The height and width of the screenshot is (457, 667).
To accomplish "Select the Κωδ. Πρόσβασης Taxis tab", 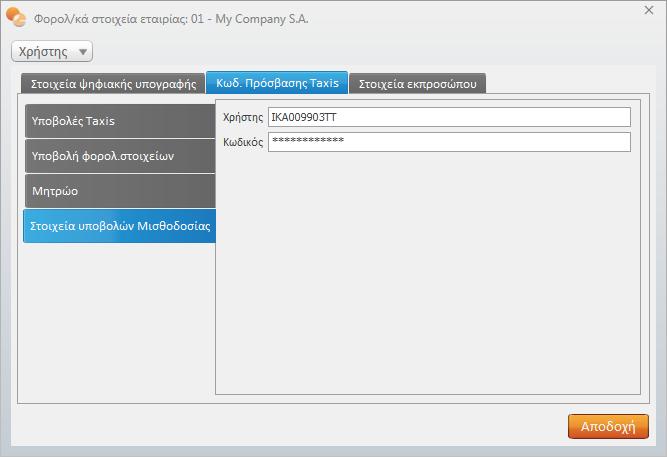I will click(x=277, y=83).
